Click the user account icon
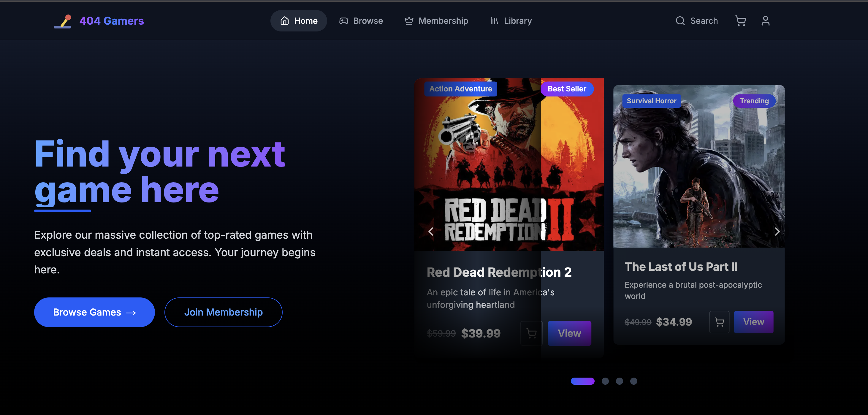Screen dimensions: 868x415 (x=765, y=20)
